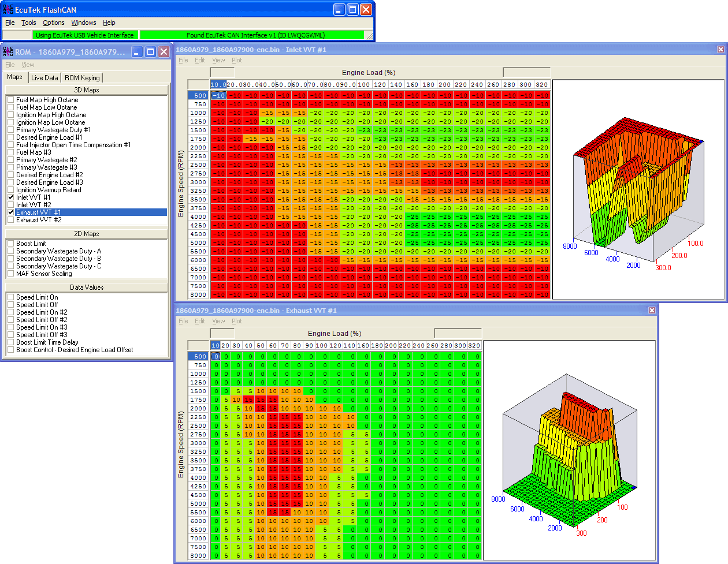Enable the Fuel Map High Octane checkbox
The image size is (728, 564).
pos(11,100)
